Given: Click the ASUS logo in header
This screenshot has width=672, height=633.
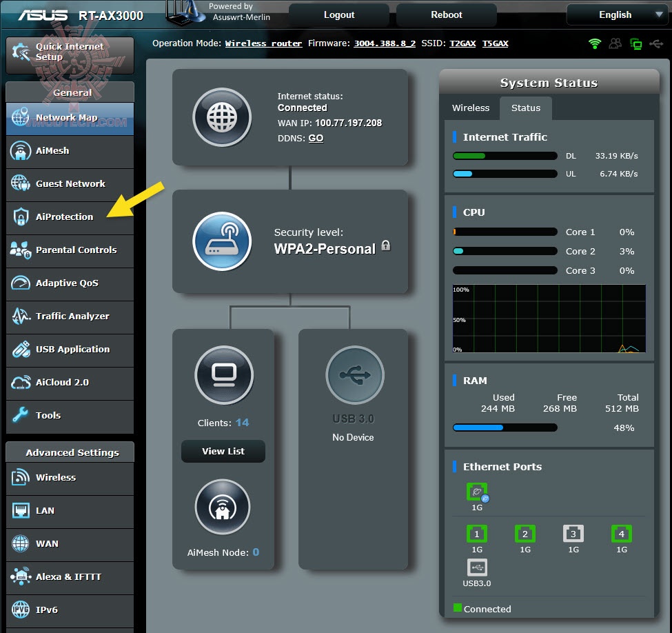Looking at the screenshot, I should [x=43, y=15].
